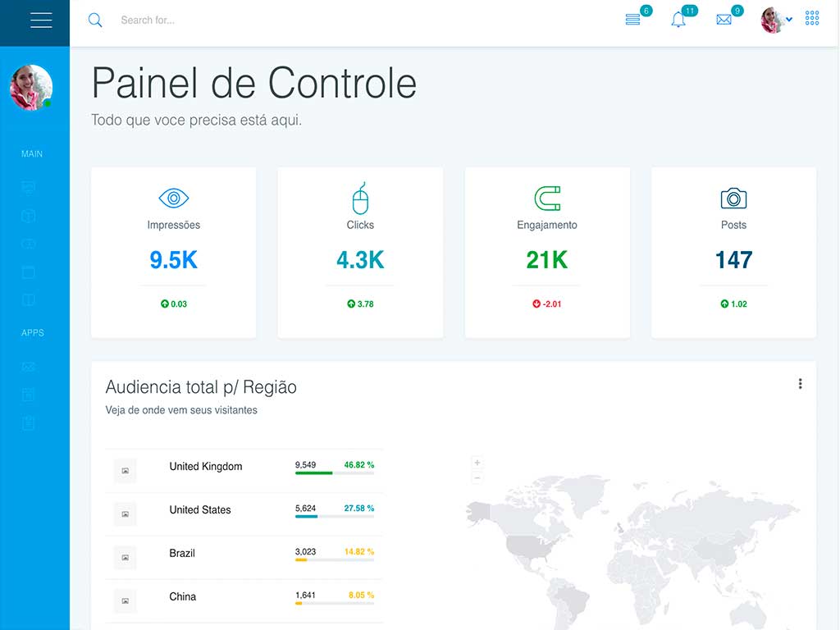Image resolution: width=840 pixels, height=630 pixels.
Task: Click into the 'Search for...' input field
Action: tap(246, 21)
